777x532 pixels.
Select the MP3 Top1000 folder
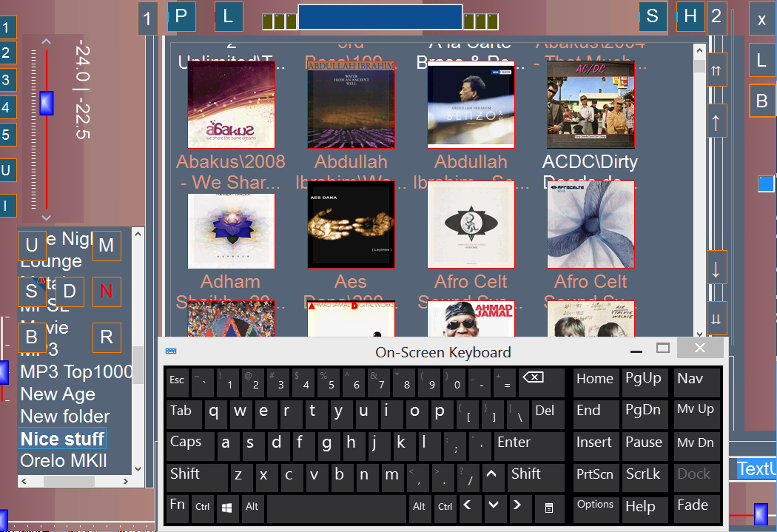tap(75, 371)
